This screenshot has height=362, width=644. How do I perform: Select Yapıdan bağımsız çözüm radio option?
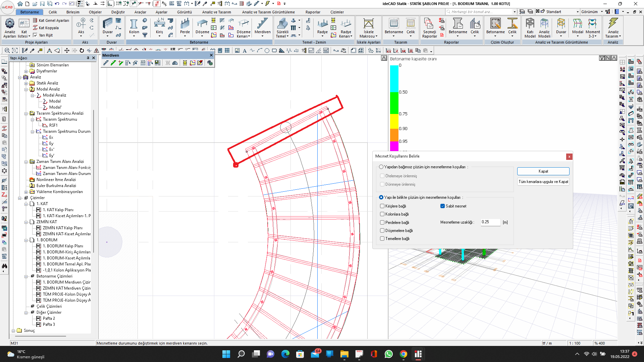(381, 167)
